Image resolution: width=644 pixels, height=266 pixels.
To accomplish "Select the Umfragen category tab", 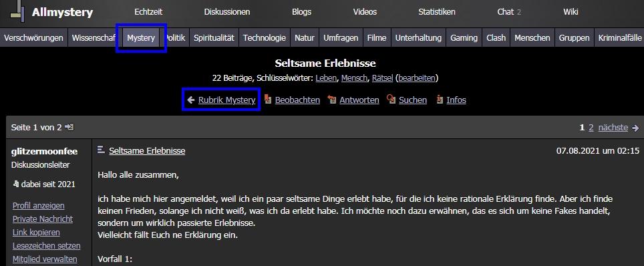I will 341,38.
